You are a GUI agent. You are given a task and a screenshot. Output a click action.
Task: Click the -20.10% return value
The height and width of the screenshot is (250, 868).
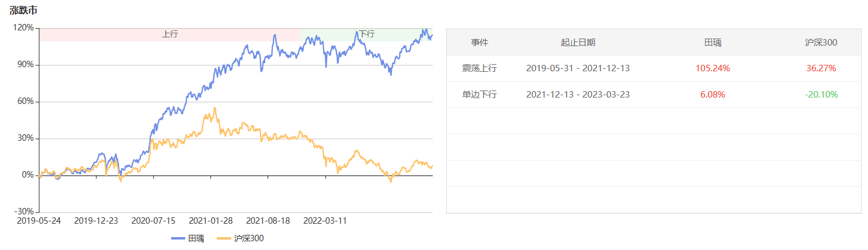(821, 95)
